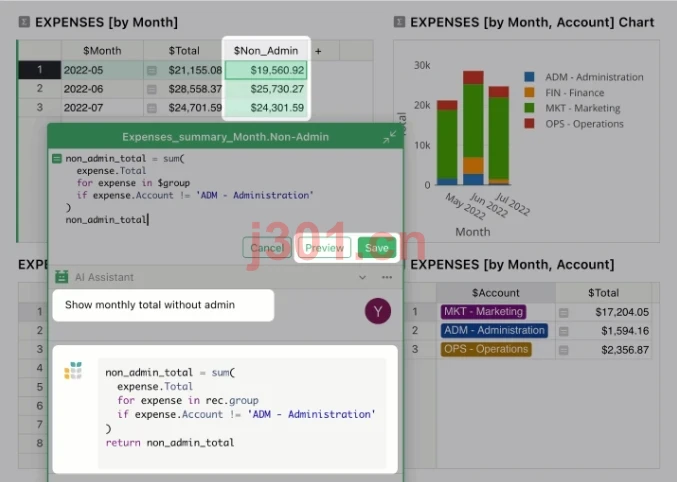Select the $Total column header in monthly table
This screenshot has height=482, width=677.
[184, 51]
